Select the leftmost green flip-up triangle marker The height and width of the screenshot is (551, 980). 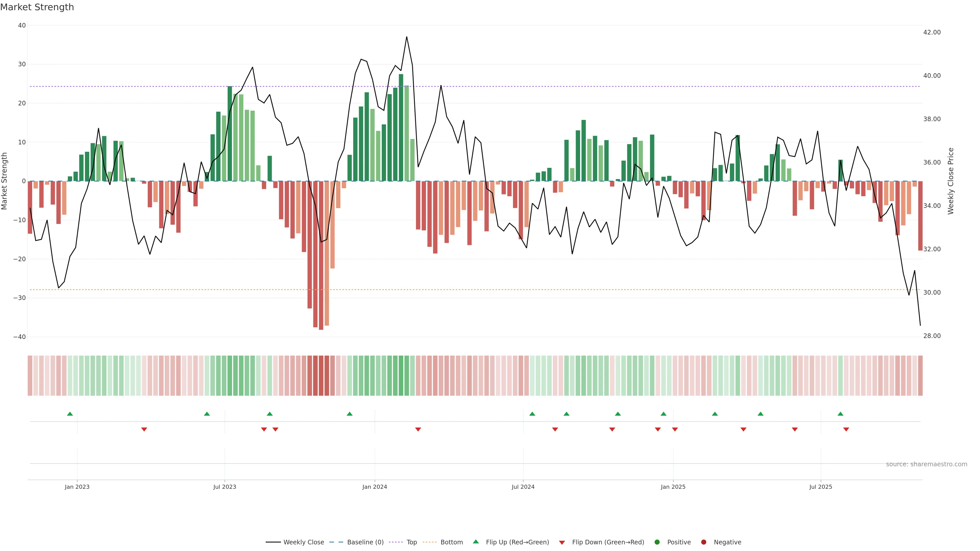tap(70, 414)
